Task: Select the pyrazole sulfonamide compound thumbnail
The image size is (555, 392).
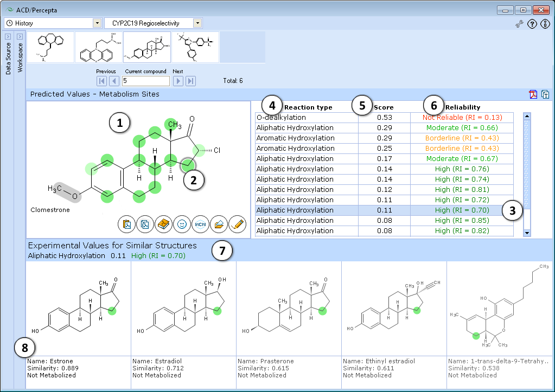Action: (195, 47)
